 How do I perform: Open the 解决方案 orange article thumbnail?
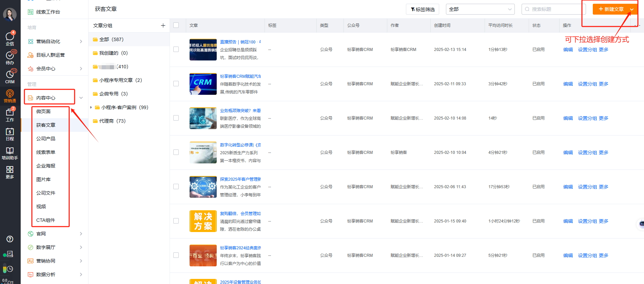coord(203,221)
